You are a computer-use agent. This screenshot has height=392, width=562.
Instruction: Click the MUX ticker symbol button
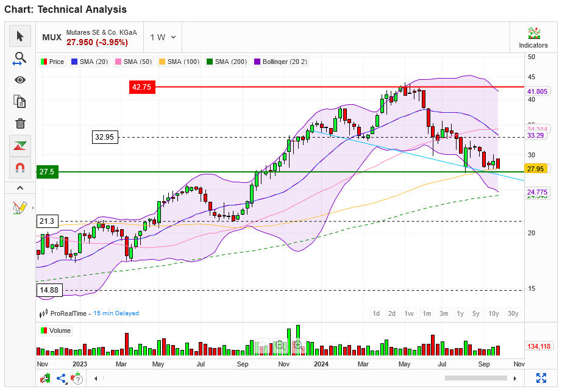[52, 37]
